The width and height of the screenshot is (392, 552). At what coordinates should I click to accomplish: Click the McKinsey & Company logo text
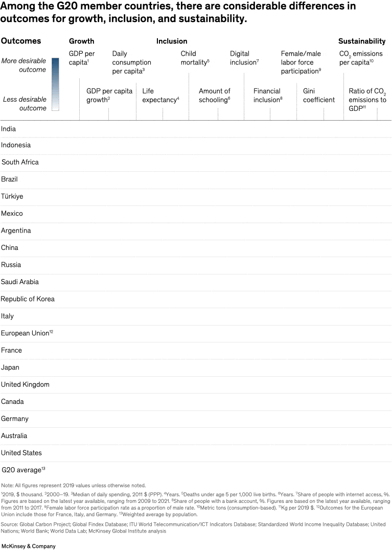pyautogui.click(x=28, y=546)
